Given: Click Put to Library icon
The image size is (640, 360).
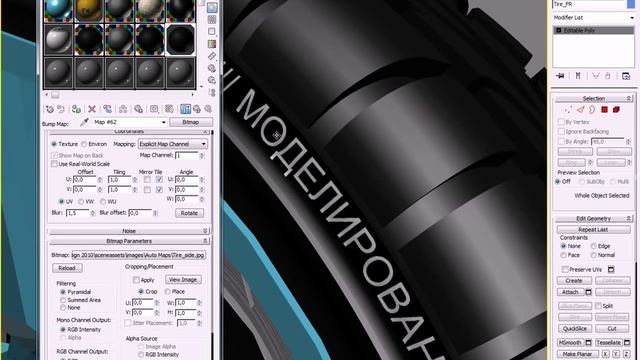Looking at the screenshot, I should click(138, 109).
